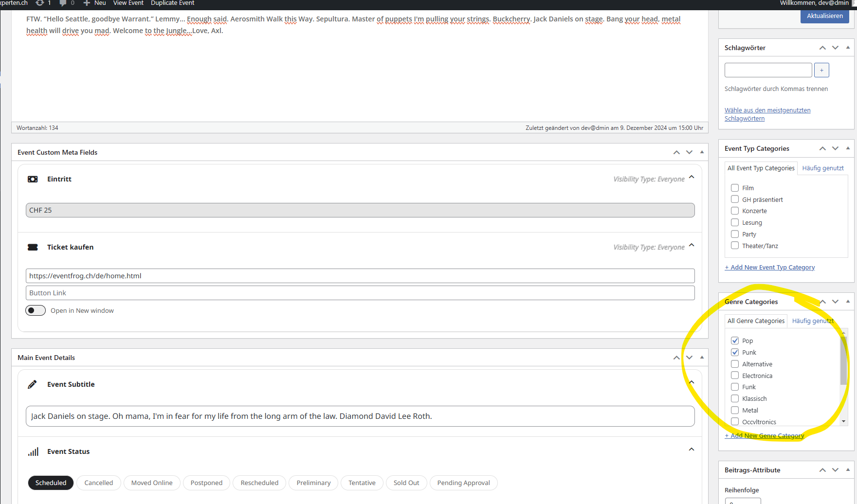Click the plus button to add Schlagwort

tap(821, 70)
